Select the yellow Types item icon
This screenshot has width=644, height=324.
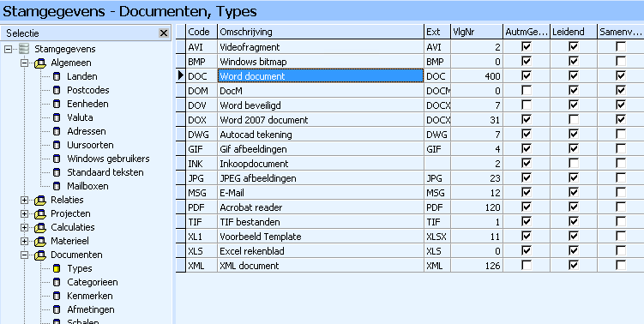coord(57,269)
